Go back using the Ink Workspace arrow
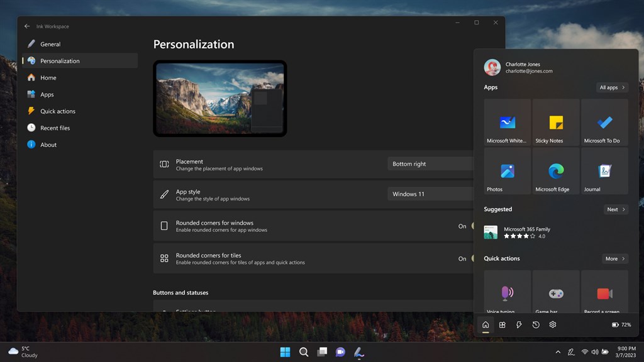 point(27,26)
